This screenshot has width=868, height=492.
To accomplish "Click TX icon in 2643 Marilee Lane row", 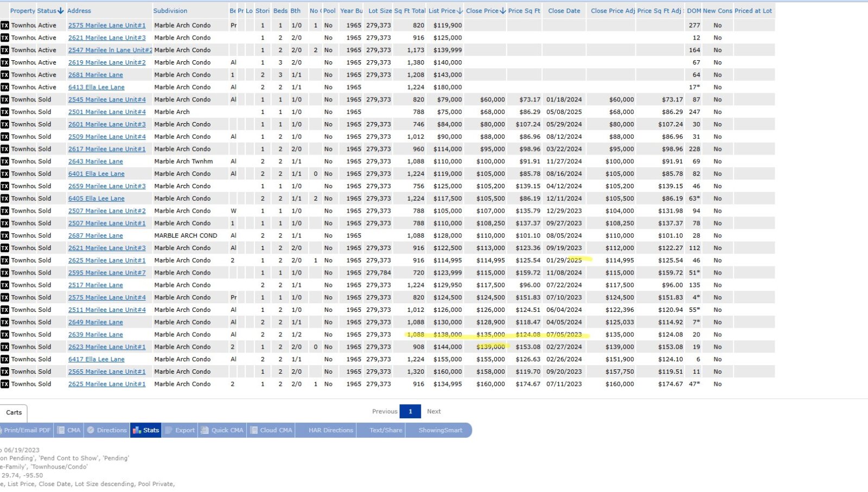I will [5, 162].
